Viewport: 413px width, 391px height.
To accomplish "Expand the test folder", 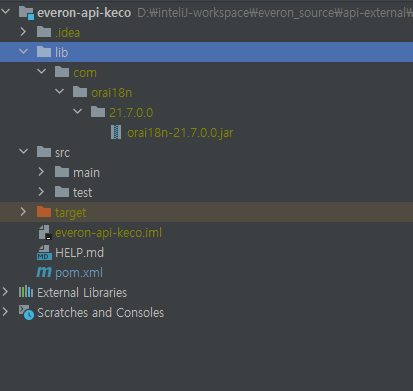I will click(41, 192).
